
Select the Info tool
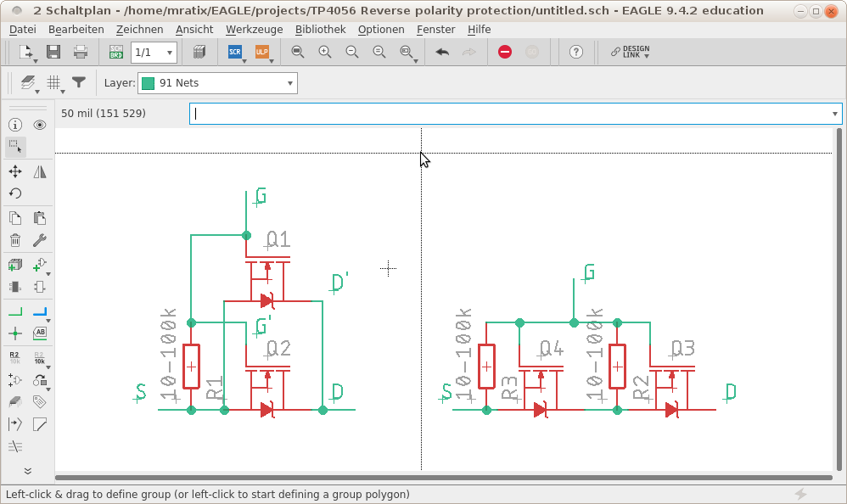pyautogui.click(x=15, y=125)
